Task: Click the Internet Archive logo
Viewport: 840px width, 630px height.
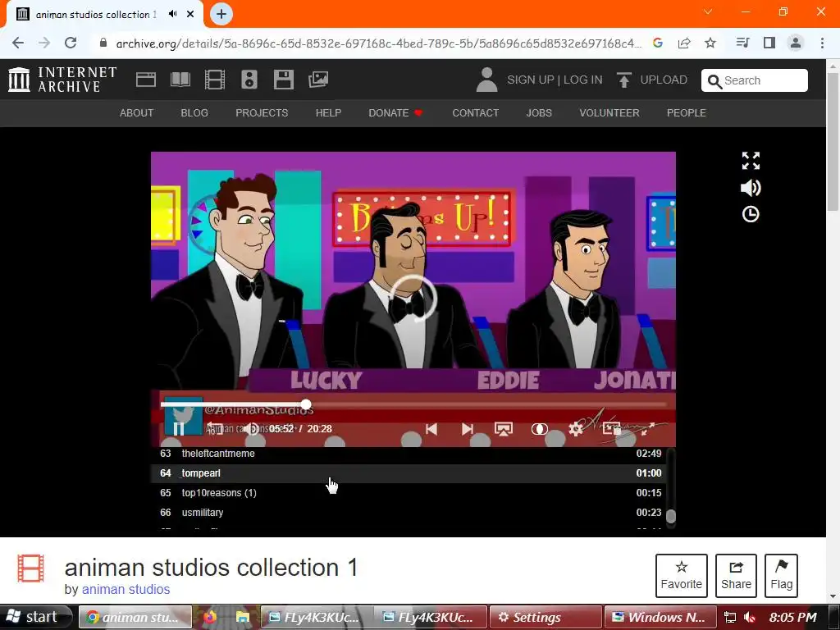Action: coord(62,80)
